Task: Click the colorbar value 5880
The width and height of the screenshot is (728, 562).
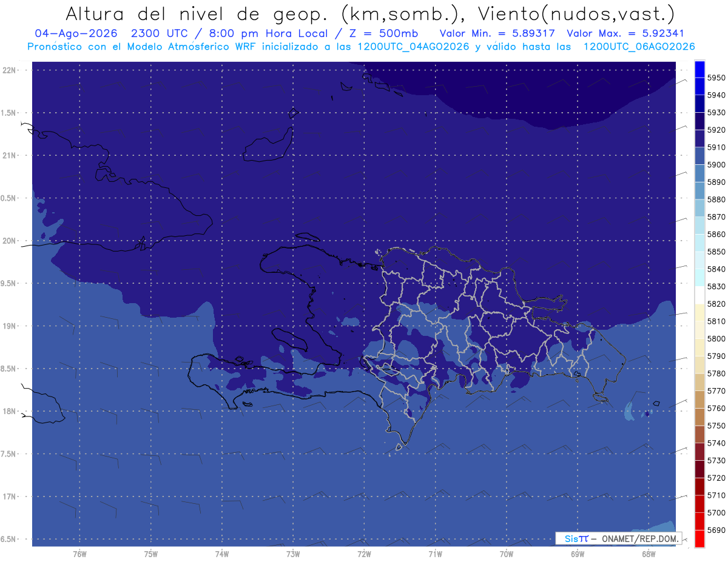Action: pos(716,199)
